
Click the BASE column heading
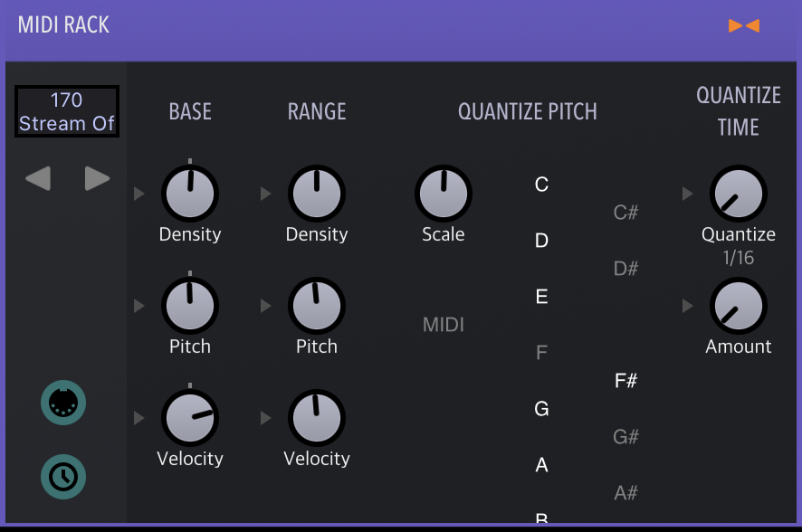coord(190,111)
